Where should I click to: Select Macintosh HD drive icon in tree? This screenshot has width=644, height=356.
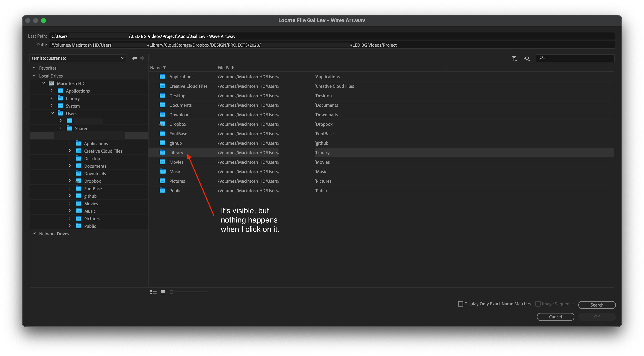pyautogui.click(x=52, y=83)
